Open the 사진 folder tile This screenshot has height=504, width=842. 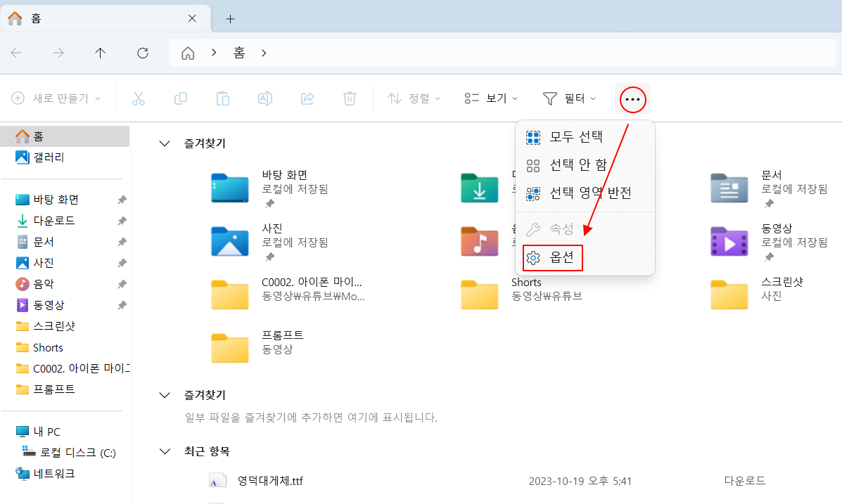click(270, 242)
